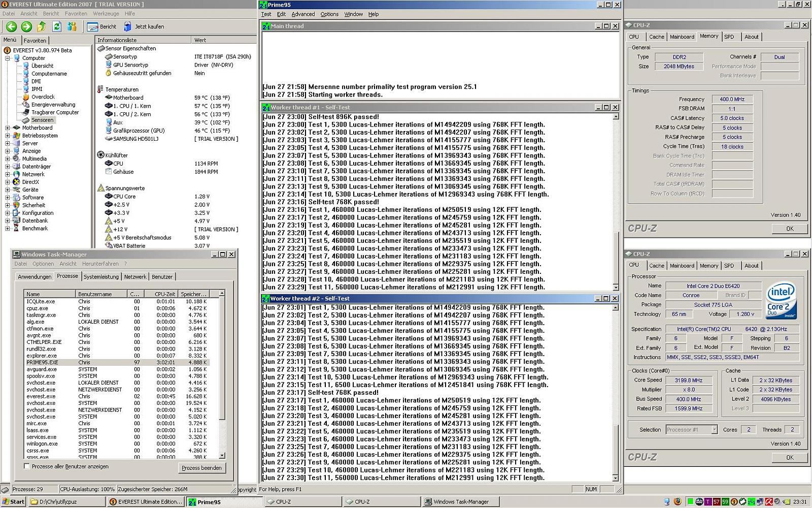This screenshot has height=508, width=812.
Task: Click the show desktop quick launch icon
Action: tap(667, 501)
